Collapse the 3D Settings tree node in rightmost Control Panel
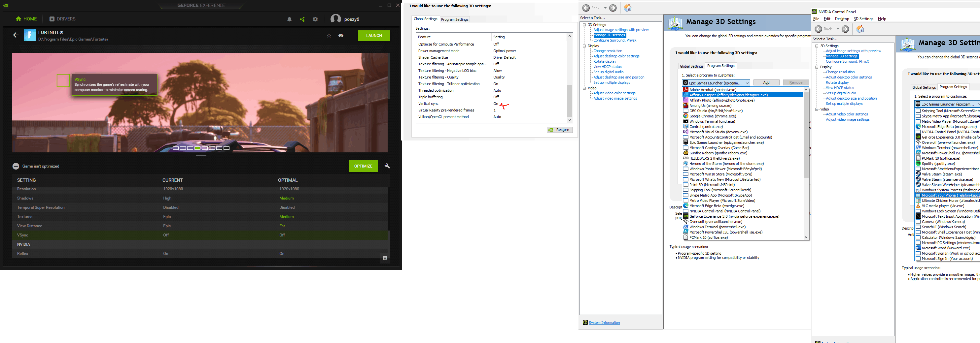980x343 pixels. point(817,46)
